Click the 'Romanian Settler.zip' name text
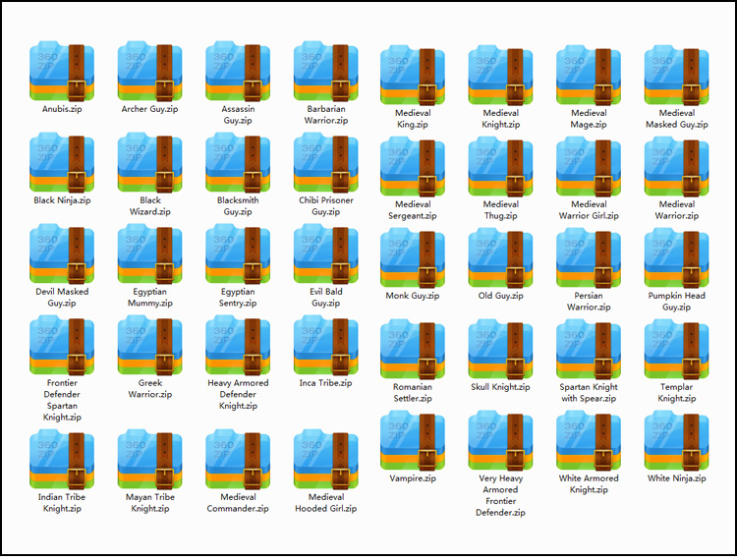This screenshot has height=560, width=737. point(413,393)
